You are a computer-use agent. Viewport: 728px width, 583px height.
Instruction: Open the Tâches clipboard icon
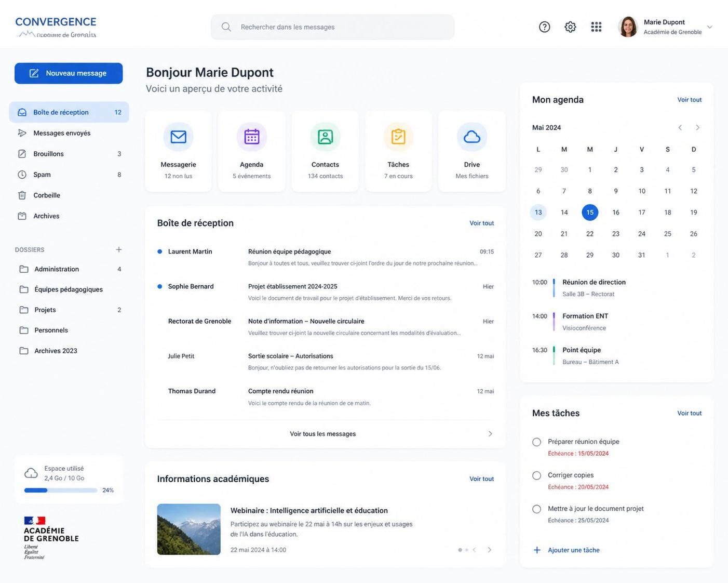(x=398, y=137)
